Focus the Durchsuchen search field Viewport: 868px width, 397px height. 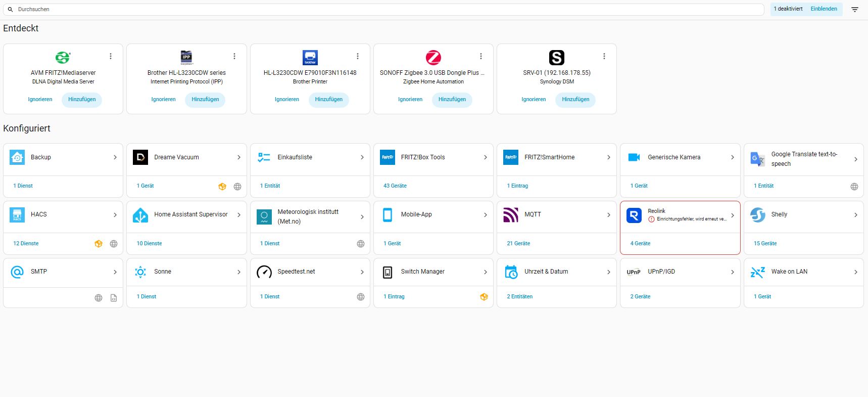click(x=384, y=10)
